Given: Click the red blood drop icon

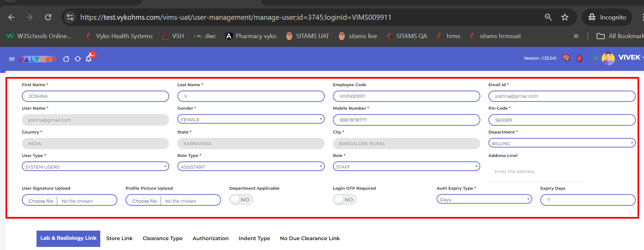Looking at the screenshot, I should 579,58.
